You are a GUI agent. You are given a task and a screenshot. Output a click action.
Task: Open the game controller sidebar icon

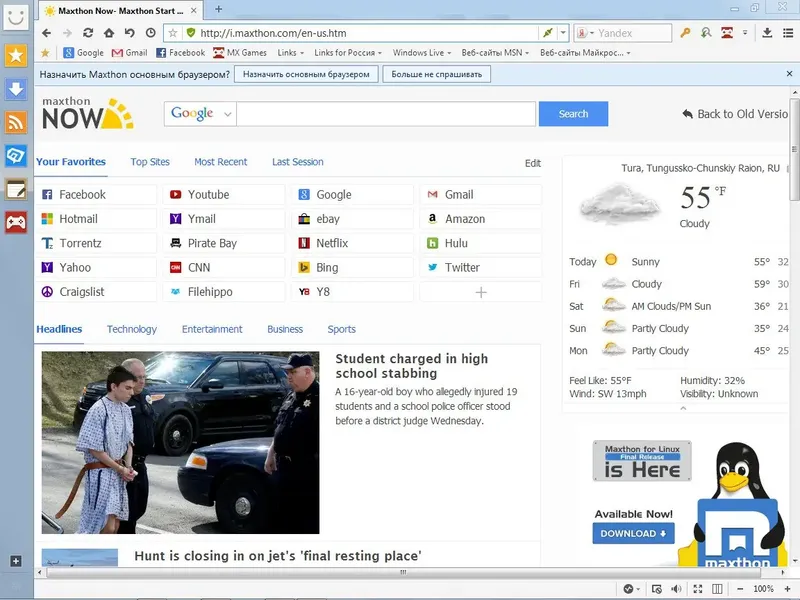click(x=16, y=222)
